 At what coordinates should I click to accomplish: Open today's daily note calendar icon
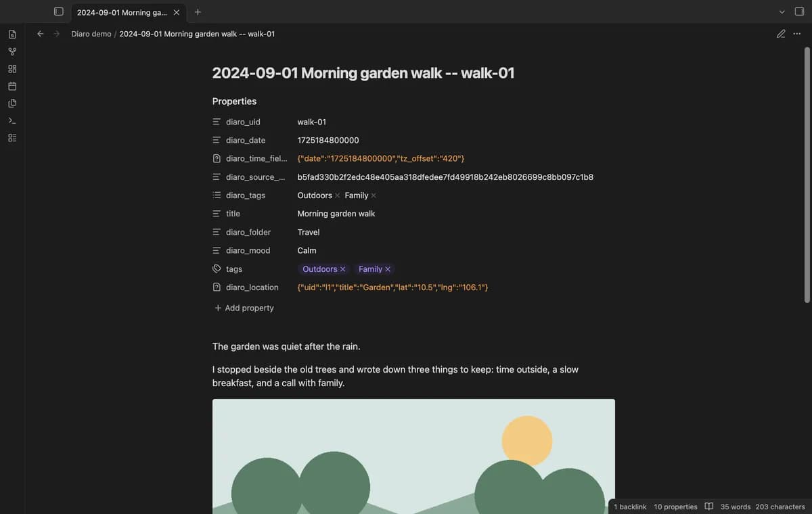click(12, 86)
